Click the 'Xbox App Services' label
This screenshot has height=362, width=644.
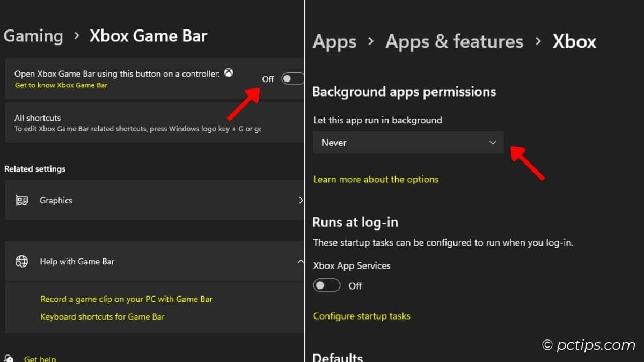[x=352, y=265]
